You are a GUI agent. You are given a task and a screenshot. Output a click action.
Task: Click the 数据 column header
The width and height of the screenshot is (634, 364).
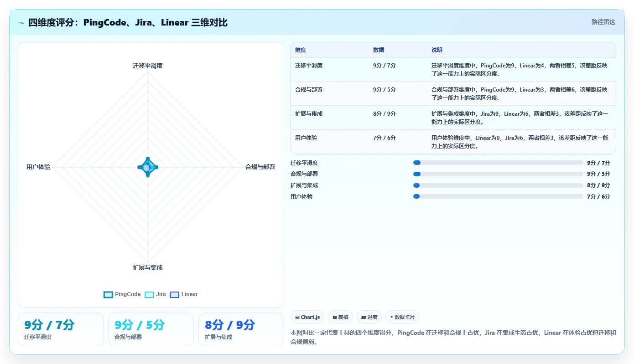click(x=379, y=50)
